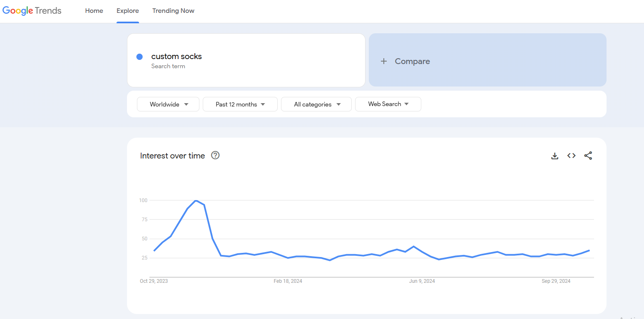This screenshot has width=644, height=319.
Task: Click the Interest over time heading
Action: coord(172,156)
